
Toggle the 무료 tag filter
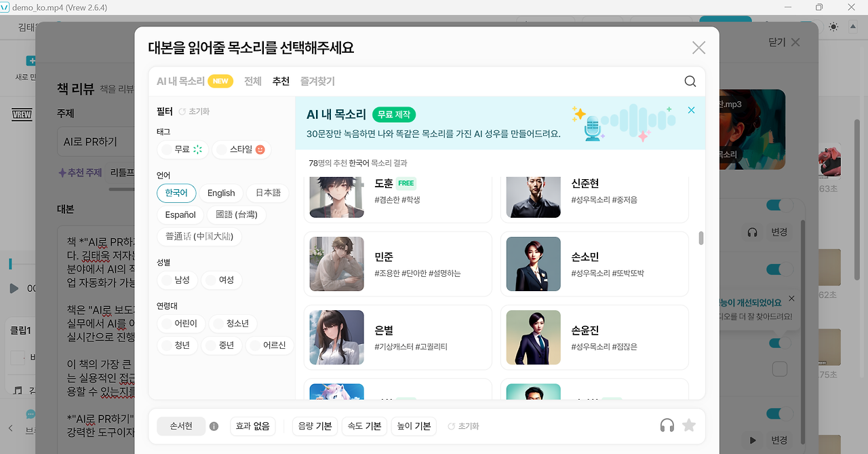point(182,149)
